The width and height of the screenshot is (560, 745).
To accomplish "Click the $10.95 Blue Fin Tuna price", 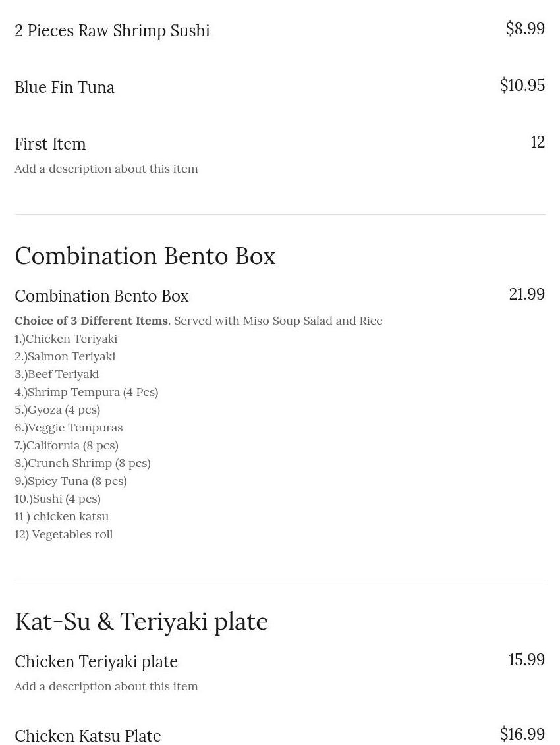I will 522,86.
